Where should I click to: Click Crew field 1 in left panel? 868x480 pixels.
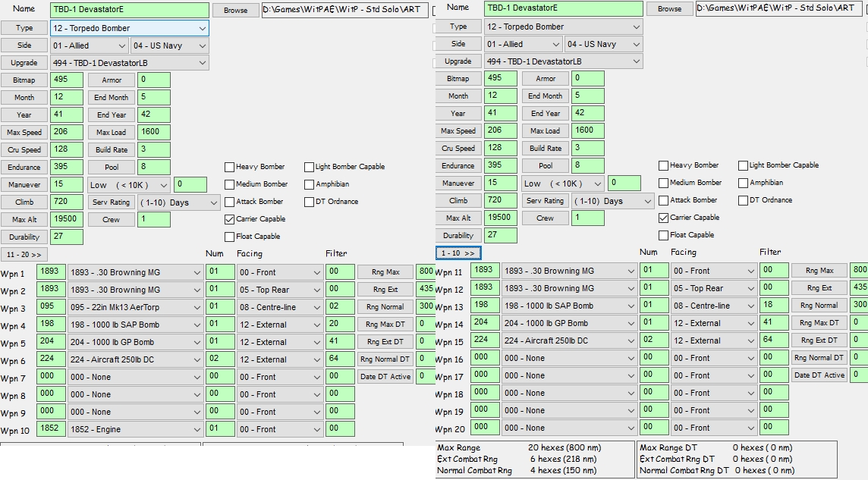click(x=154, y=220)
